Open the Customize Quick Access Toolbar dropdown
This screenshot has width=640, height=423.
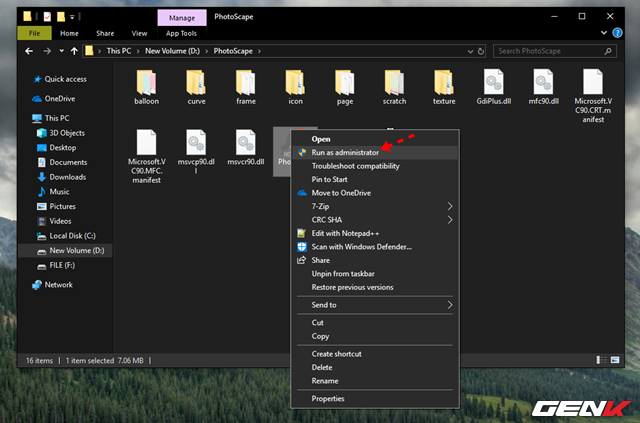coord(72,17)
